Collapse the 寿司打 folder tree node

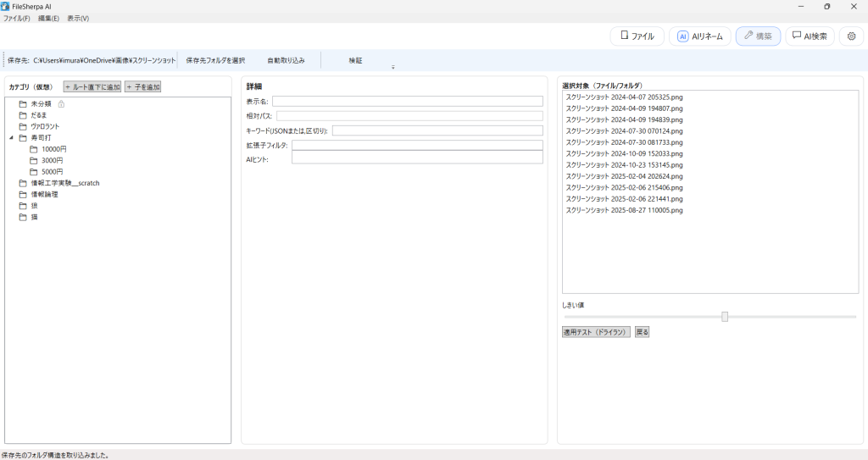click(11, 137)
